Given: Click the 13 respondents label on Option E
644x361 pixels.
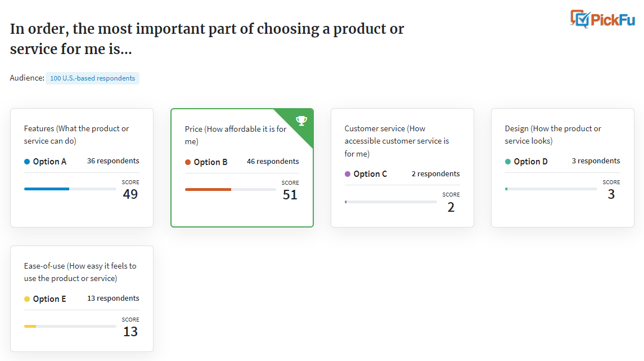Looking at the screenshot, I should click(x=113, y=298).
